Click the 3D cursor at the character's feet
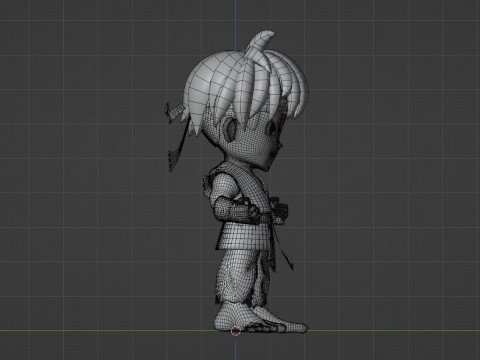 coord(236,331)
